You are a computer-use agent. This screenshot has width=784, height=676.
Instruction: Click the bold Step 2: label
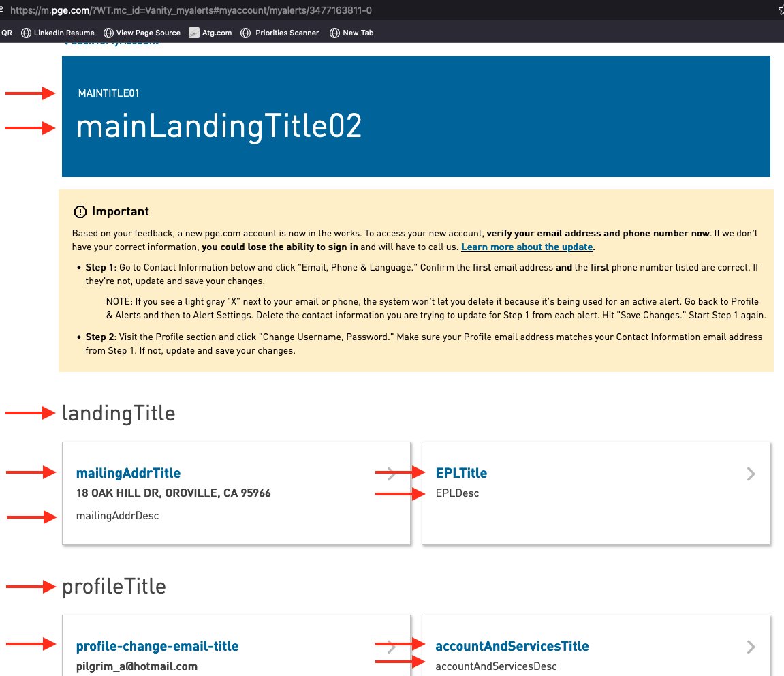pyautogui.click(x=101, y=337)
